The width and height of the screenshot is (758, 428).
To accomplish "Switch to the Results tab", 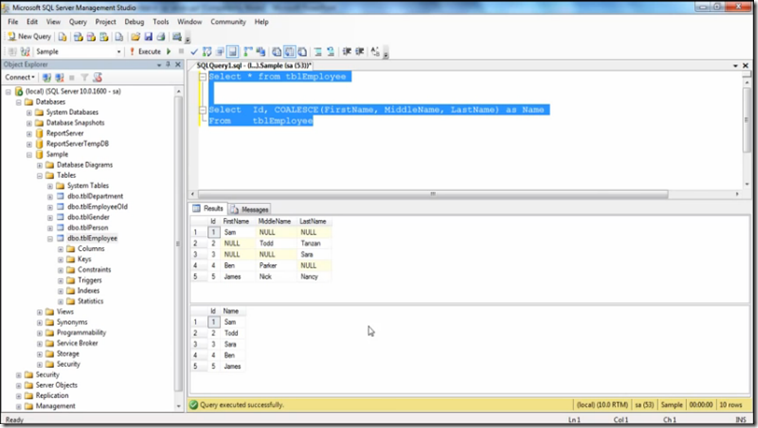I will pyautogui.click(x=208, y=208).
